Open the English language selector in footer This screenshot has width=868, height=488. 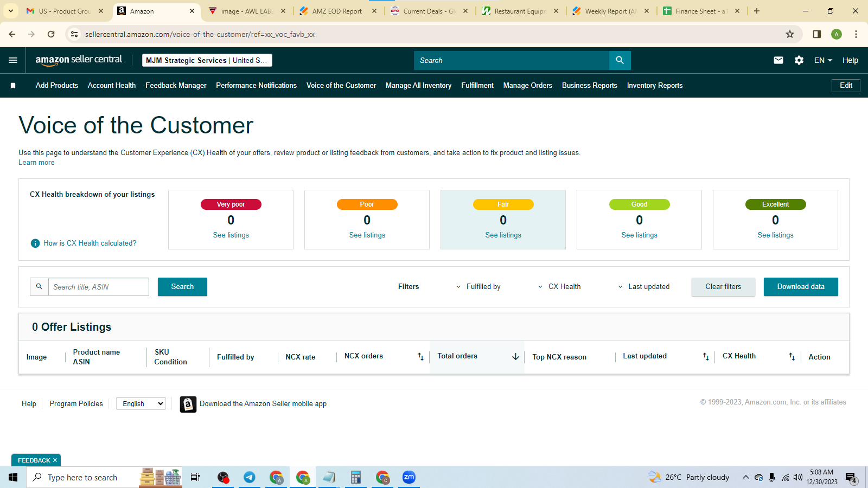pyautogui.click(x=141, y=403)
